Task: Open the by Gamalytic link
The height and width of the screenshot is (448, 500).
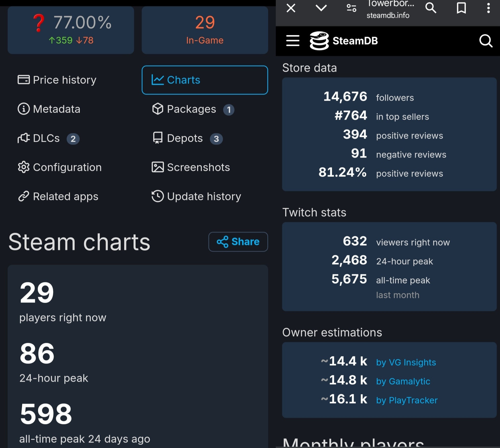Action: tap(403, 381)
